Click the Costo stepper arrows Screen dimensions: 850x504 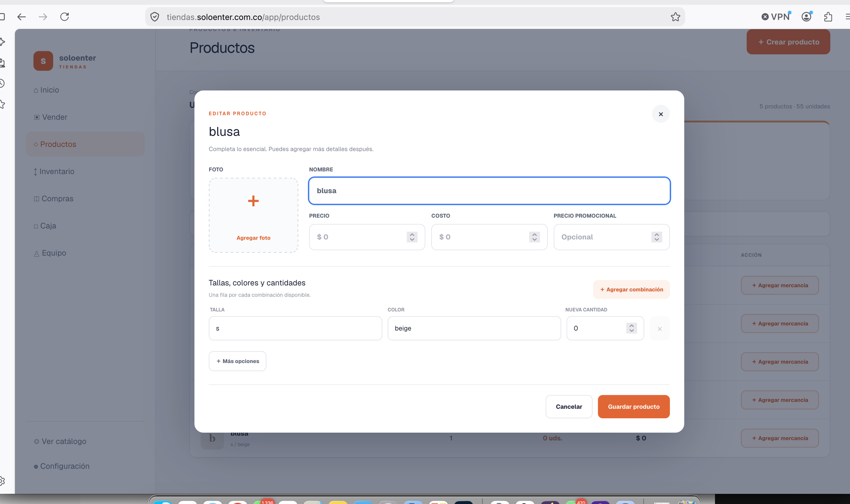point(534,237)
